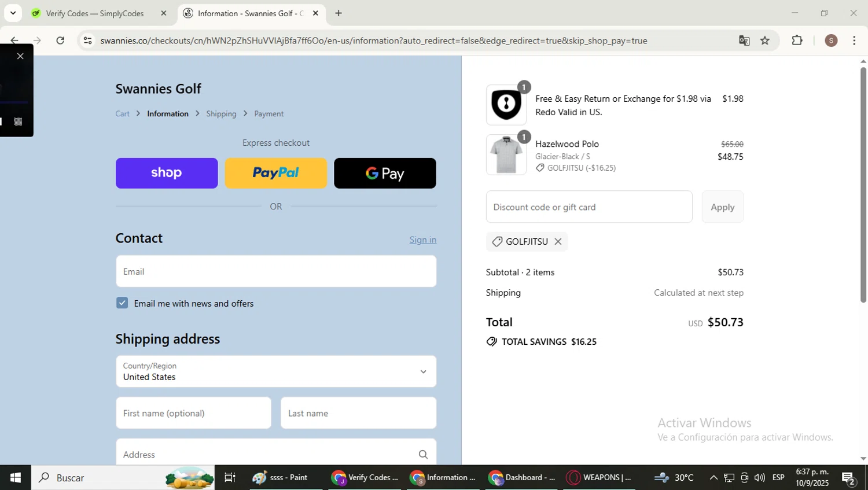Pay with Google Pay button
Viewport: 868px width, 490px height.
click(x=385, y=173)
